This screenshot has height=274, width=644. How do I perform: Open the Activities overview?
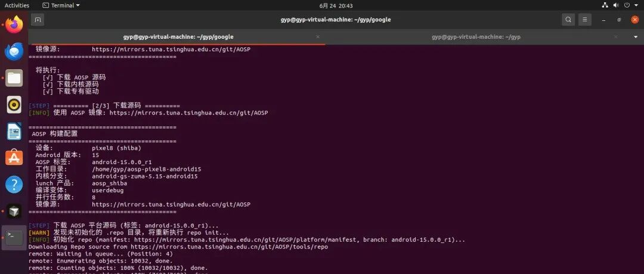17,5
